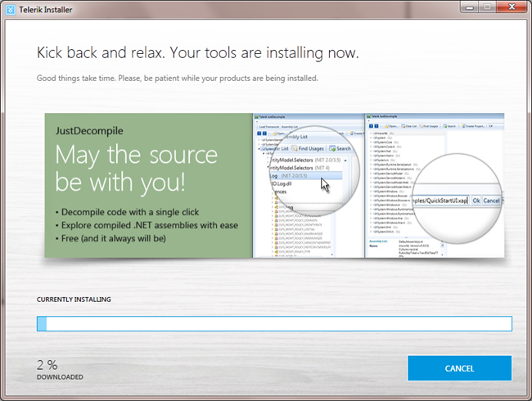Click the 'DOWNLOADED' label
Screen dimensions: 532x401
(60, 377)
